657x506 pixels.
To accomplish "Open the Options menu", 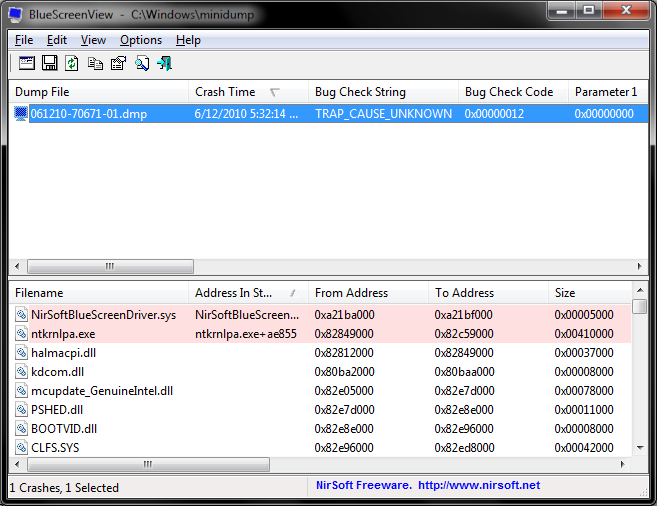I will tap(140, 40).
